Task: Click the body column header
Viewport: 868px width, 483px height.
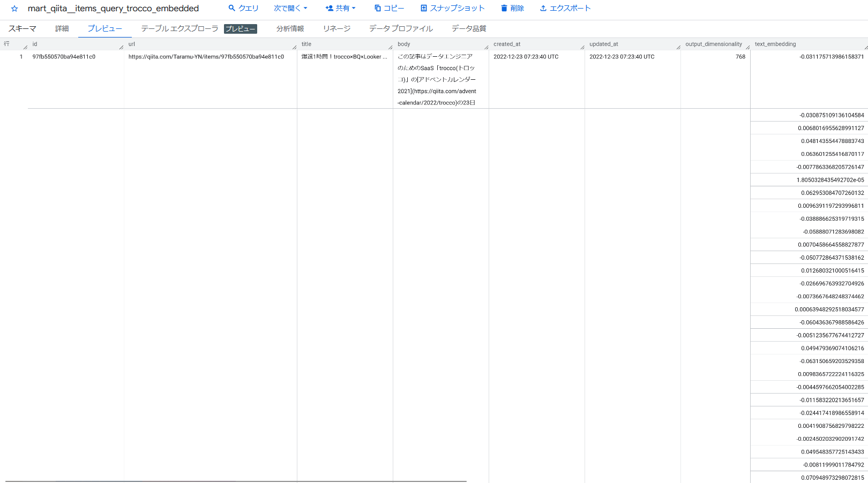Action: pyautogui.click(x=404, y=44)
